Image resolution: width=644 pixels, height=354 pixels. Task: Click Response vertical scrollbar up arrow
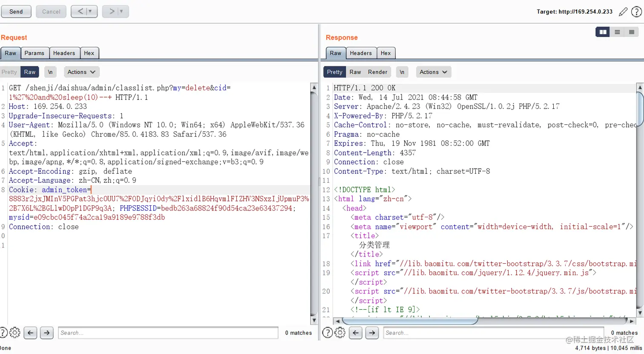640,87
